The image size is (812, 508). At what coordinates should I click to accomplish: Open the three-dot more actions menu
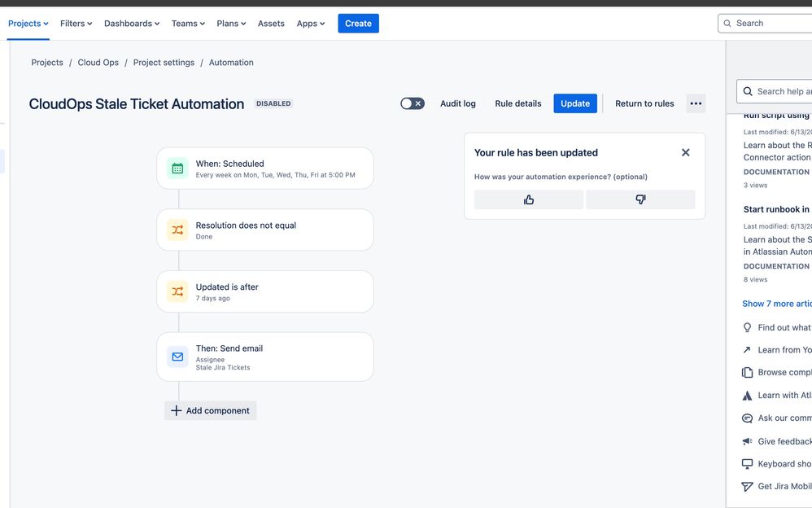[x=696, y=103]
